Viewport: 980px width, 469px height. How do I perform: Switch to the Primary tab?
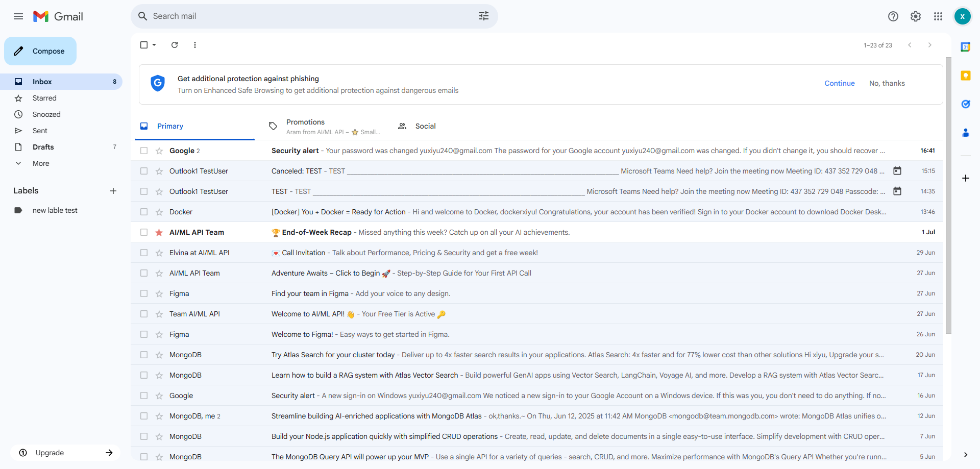[194, 126]
